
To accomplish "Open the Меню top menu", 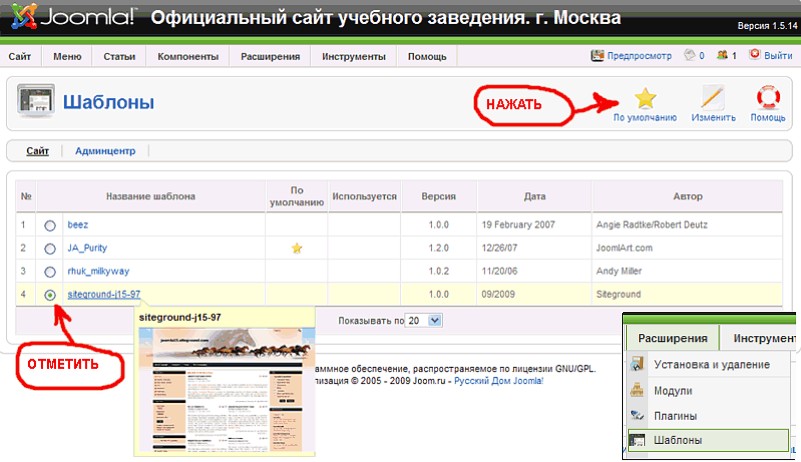I will (x=67, y=56).
